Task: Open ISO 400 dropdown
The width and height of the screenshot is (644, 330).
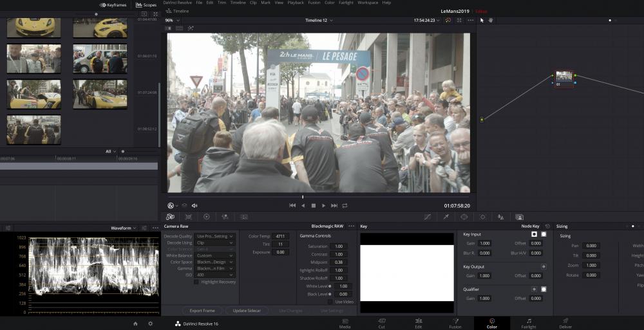Action: coord(214,275)
